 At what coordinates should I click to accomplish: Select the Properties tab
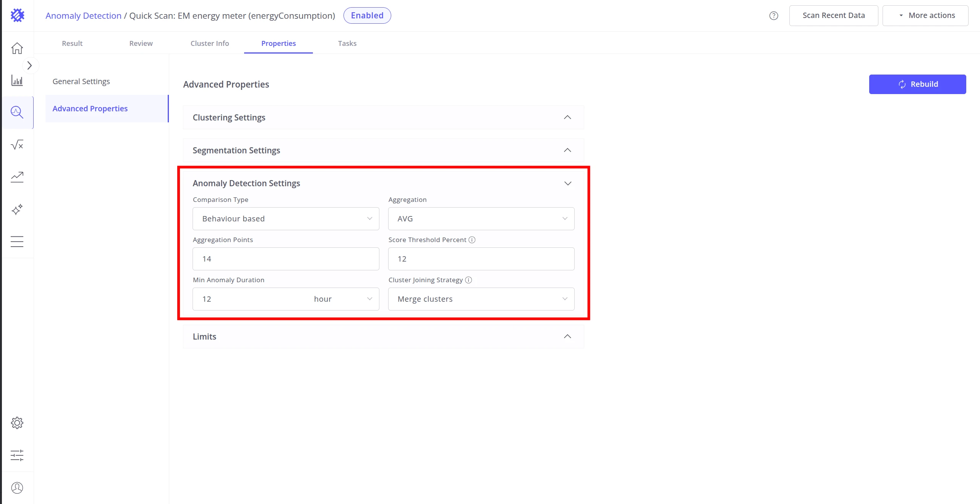coord(279,44)
